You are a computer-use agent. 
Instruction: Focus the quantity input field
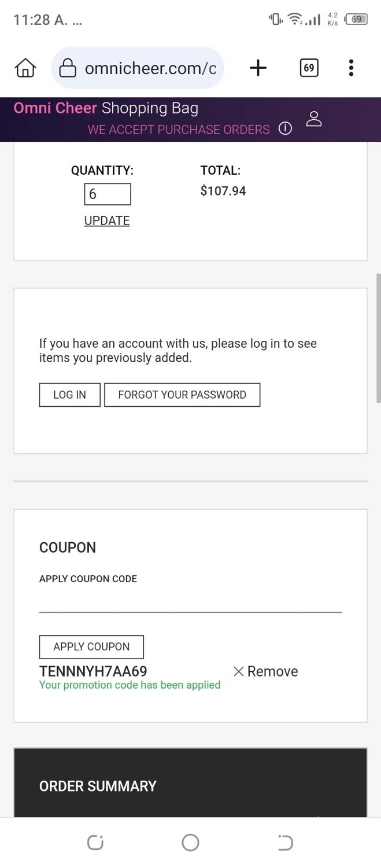tap(108, 194)
